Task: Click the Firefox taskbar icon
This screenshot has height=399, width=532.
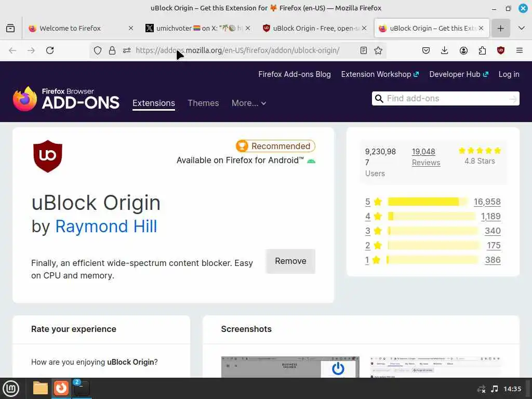Action: (x=61, y=388)
